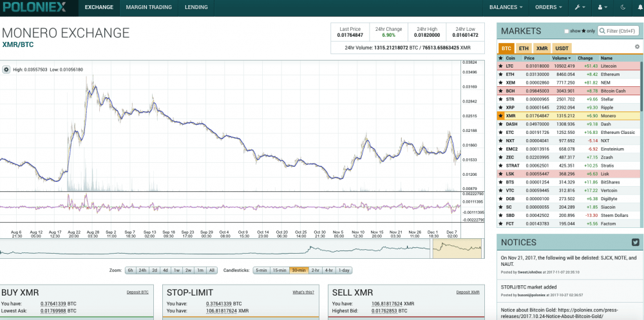The image size is (644, 320).
Task: Star the STR Stellar row
Action: pos(500,99)
